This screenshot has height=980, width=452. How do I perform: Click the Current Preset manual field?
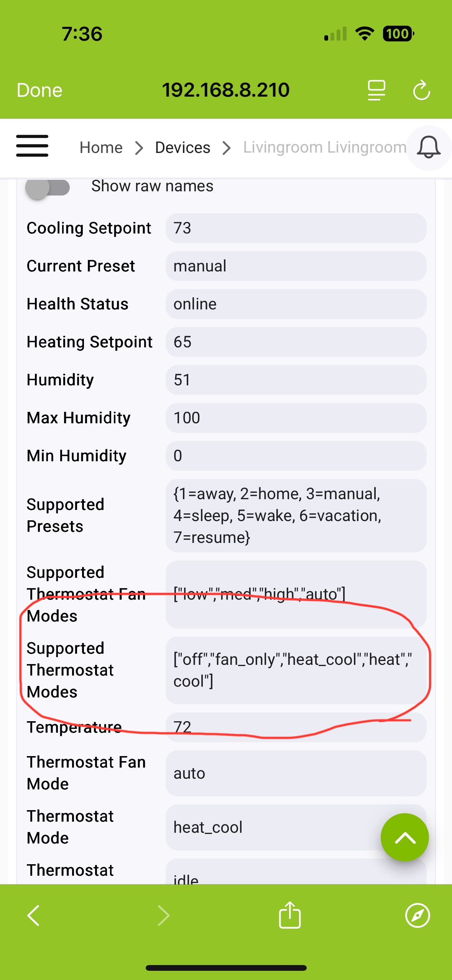coord(296,266)
